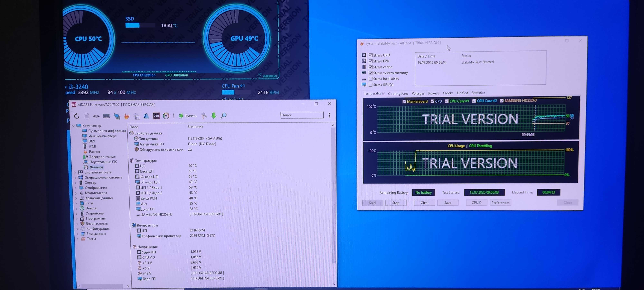This screenshot has height=290, width=644.
Task: Select Датчики in the tree
Action: [x=96, y=167]
